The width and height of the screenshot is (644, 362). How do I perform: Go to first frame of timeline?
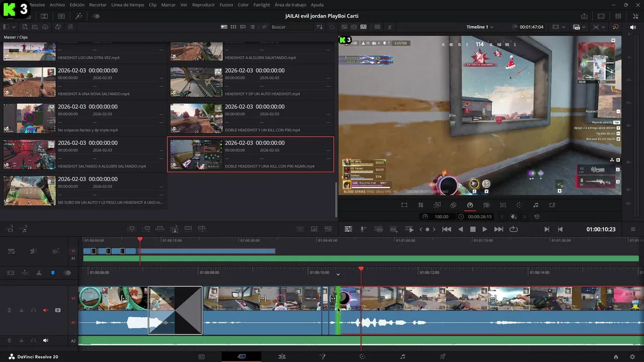(446, 229)
